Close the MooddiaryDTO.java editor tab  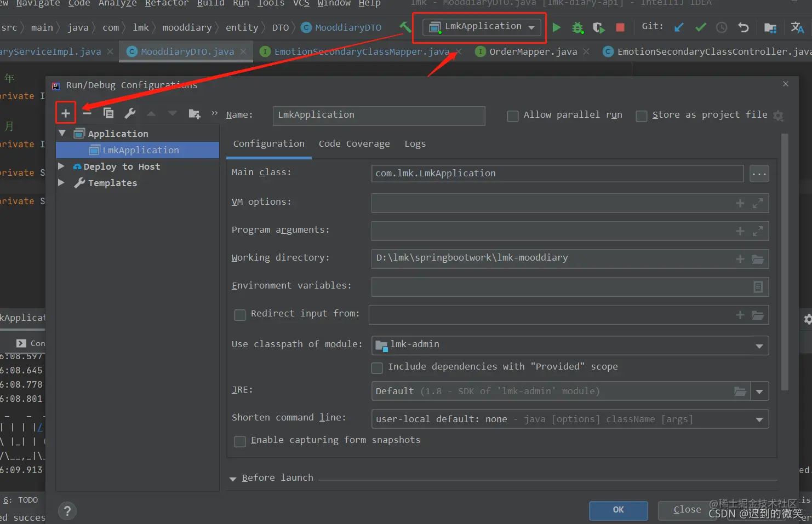point(243,51)
